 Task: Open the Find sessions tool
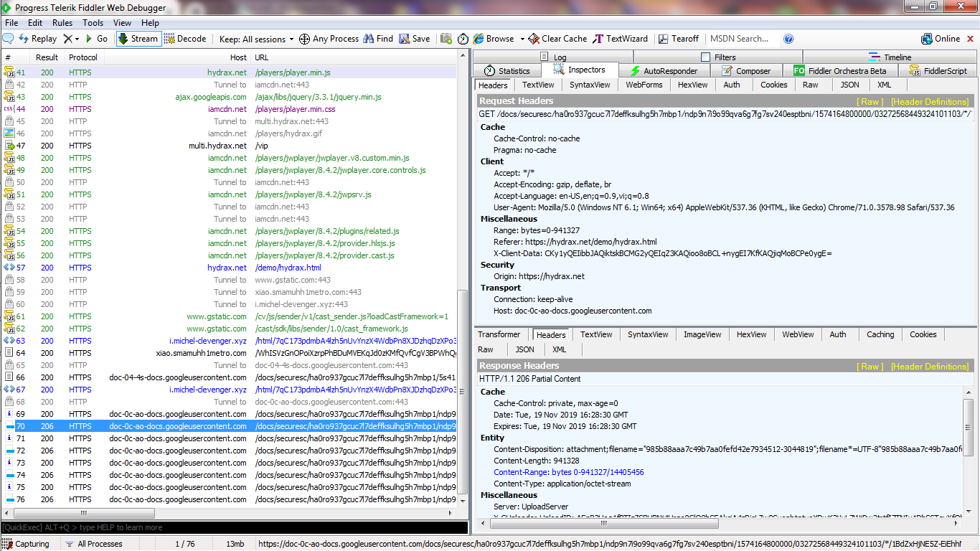click(x=378, y=39)
